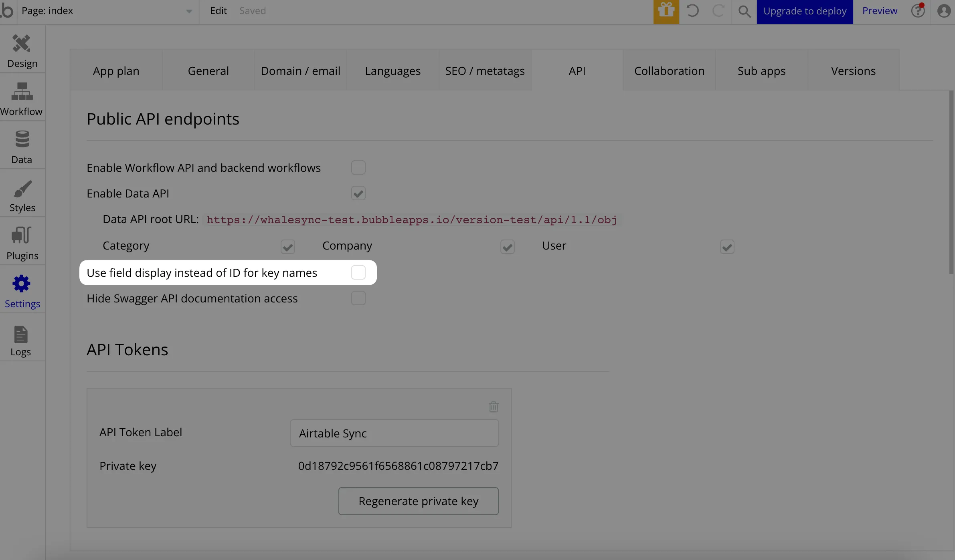Select the API tab
This screenshot has height=560, width=955.
[x=577, y=71]
